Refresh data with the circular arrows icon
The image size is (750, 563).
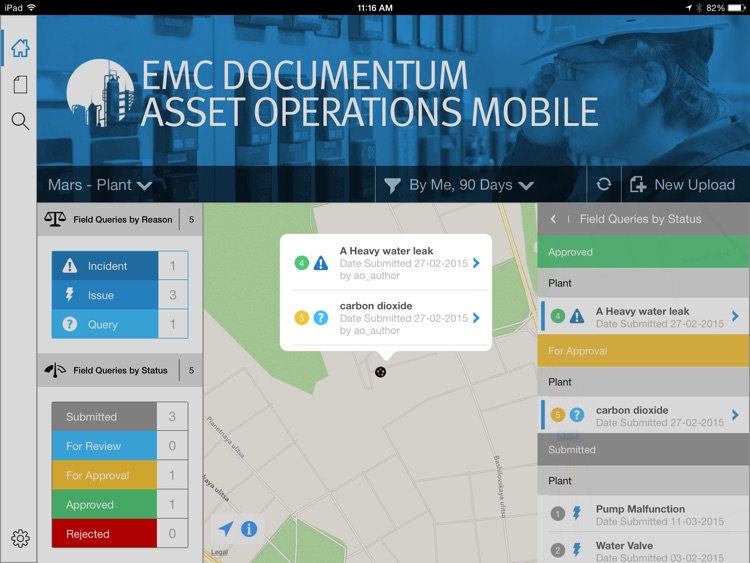coord(604,184)
